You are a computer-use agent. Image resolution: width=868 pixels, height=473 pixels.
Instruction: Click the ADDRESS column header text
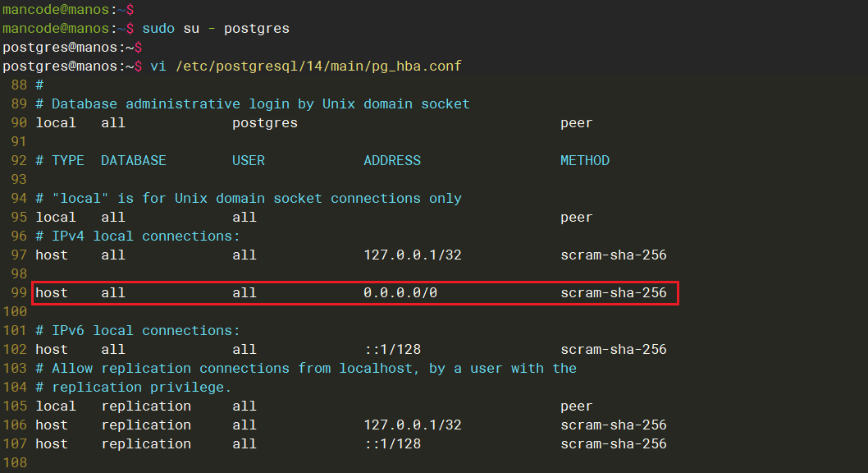point(391,161)
